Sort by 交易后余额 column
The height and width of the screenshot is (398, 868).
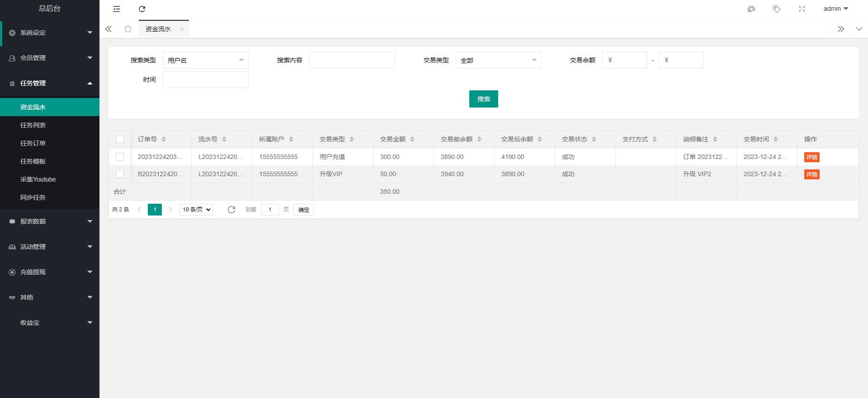(540, 139)
